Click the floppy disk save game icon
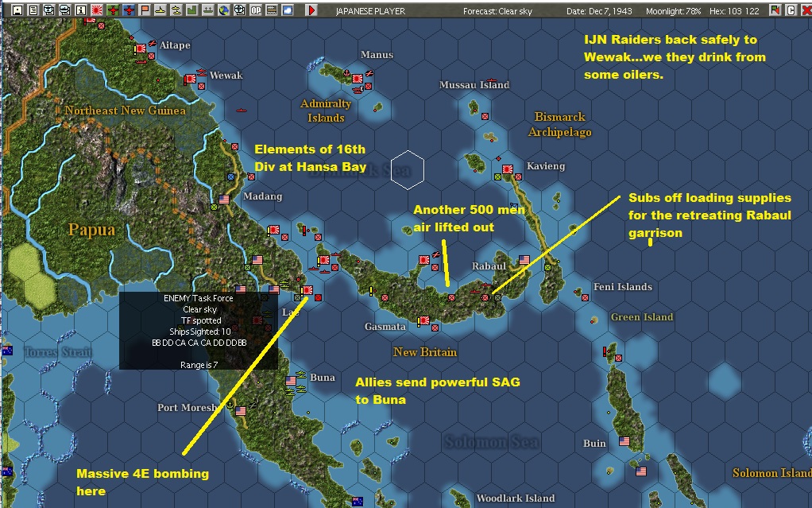Screen dimensions: 812x508 click(x=17, y=10)
